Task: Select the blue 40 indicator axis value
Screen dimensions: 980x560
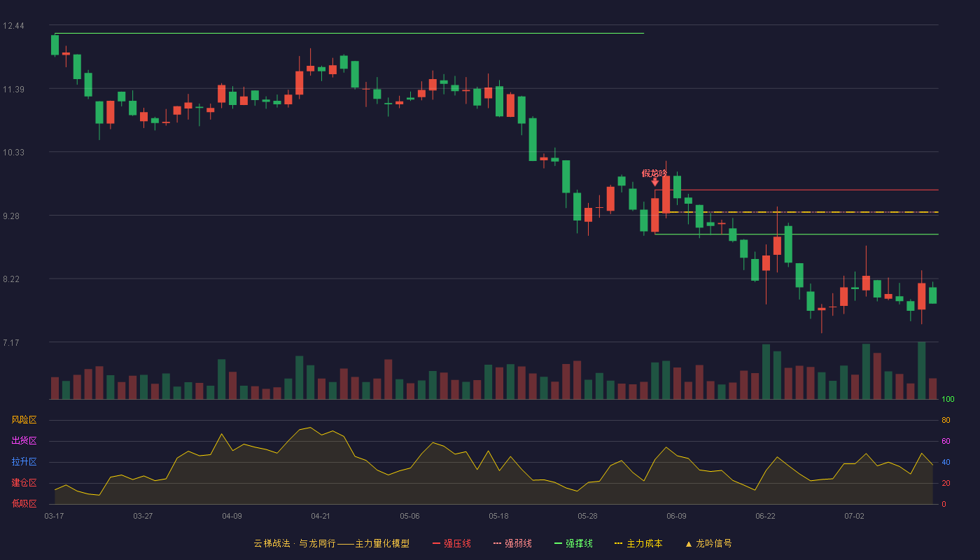Action: pyautogui.click(x=946, y=462)
